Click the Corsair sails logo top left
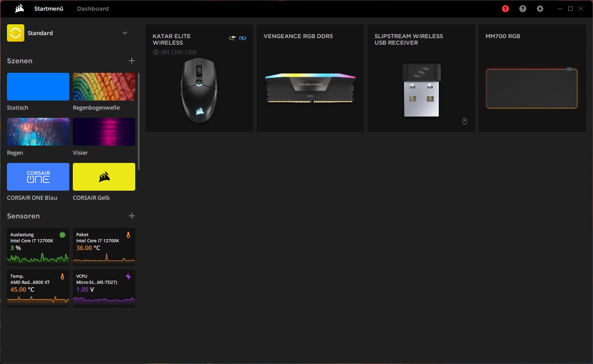Viewport: 593px width, 364px height. pos(19,8)
